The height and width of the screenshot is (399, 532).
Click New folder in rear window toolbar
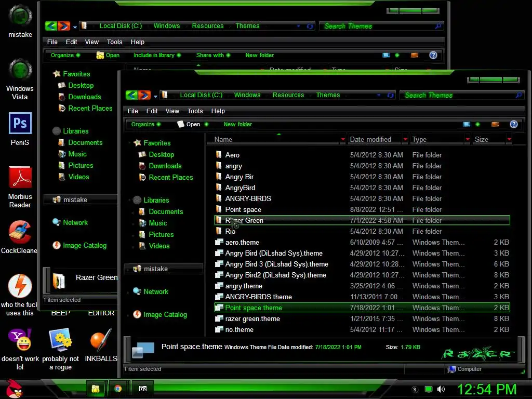pyautogui.click(x=260, y=55)
